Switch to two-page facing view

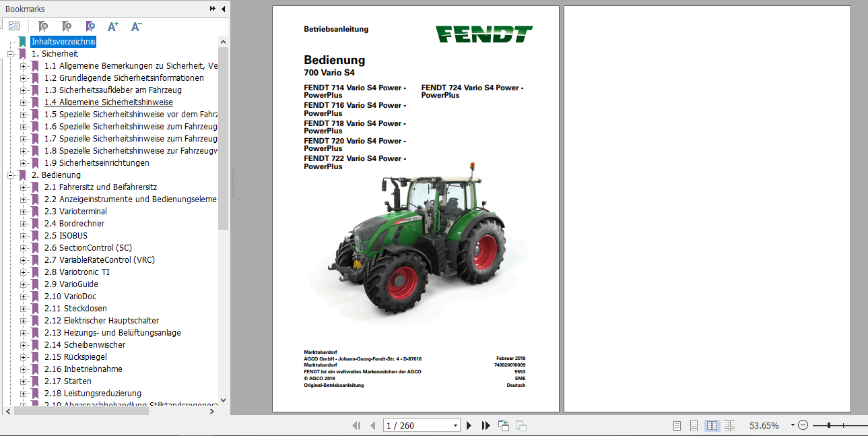712,425
